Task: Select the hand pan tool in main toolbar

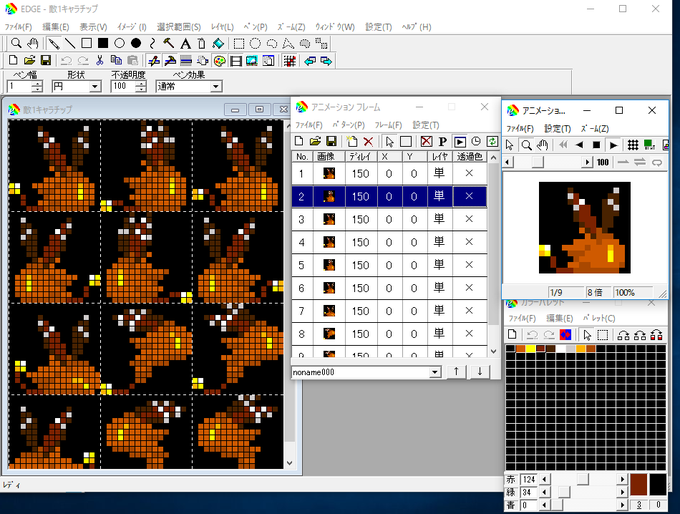Action: (33, 43)
